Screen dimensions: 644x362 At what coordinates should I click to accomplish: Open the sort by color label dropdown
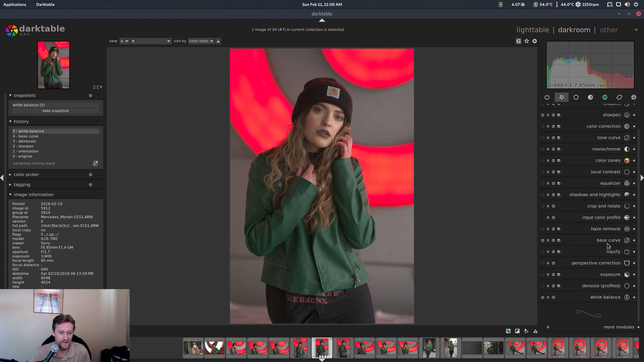click(201, 41)
